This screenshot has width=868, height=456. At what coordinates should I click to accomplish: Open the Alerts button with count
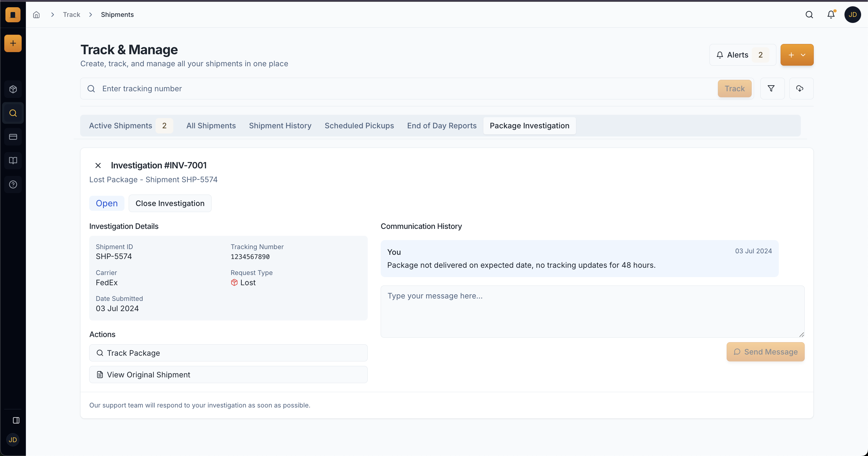click(742, 55)
